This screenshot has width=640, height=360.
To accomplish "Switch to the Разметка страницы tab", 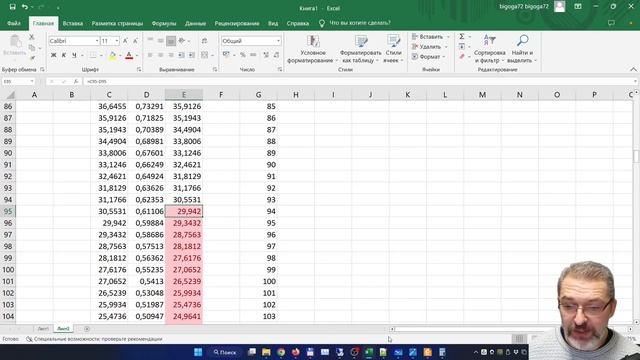I will [x=117, y=23].
